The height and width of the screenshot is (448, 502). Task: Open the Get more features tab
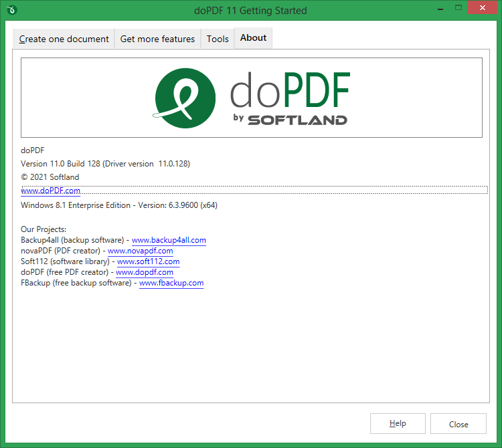coord(157,39)
